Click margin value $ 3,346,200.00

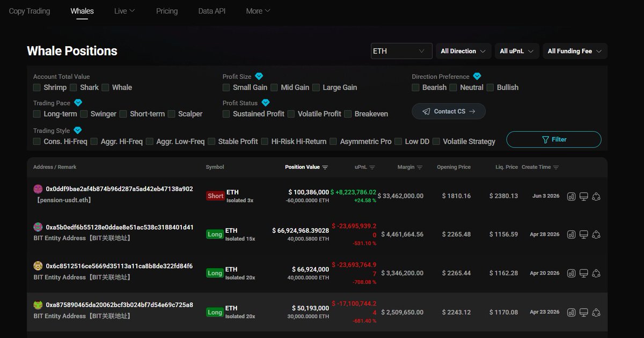(x=402, y=273)
